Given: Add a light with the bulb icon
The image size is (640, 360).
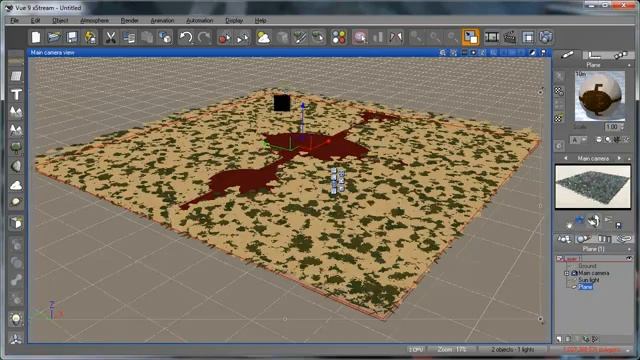Looking at the screenshot, I should pos(16,319).
